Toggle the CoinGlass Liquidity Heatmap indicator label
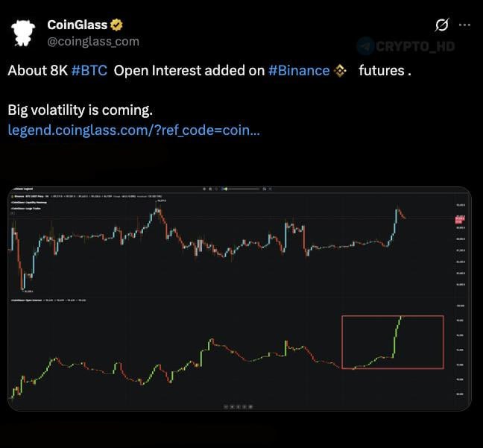The image size is (483, 448). coord(30,202)
